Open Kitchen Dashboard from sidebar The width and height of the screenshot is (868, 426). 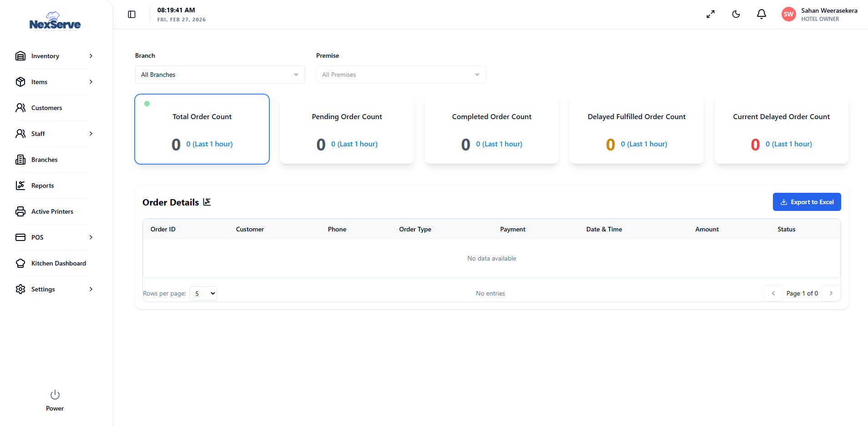tap(58, 263)
